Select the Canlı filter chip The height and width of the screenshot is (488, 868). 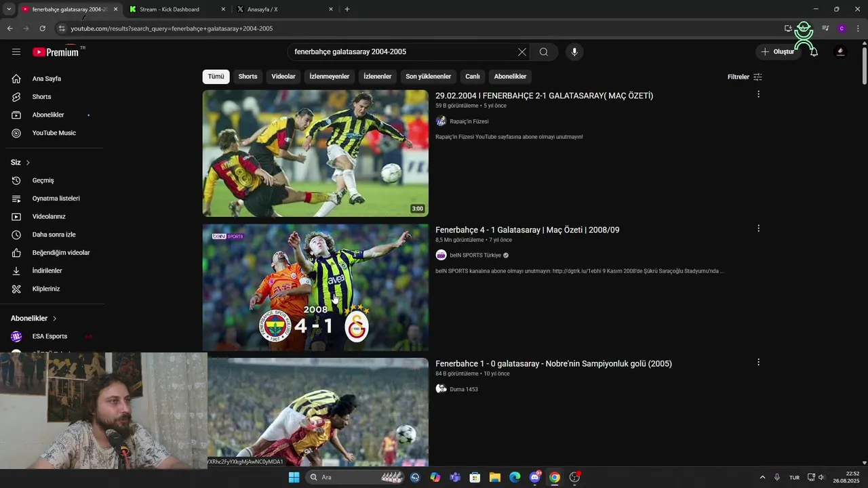[x=473, y=77]
